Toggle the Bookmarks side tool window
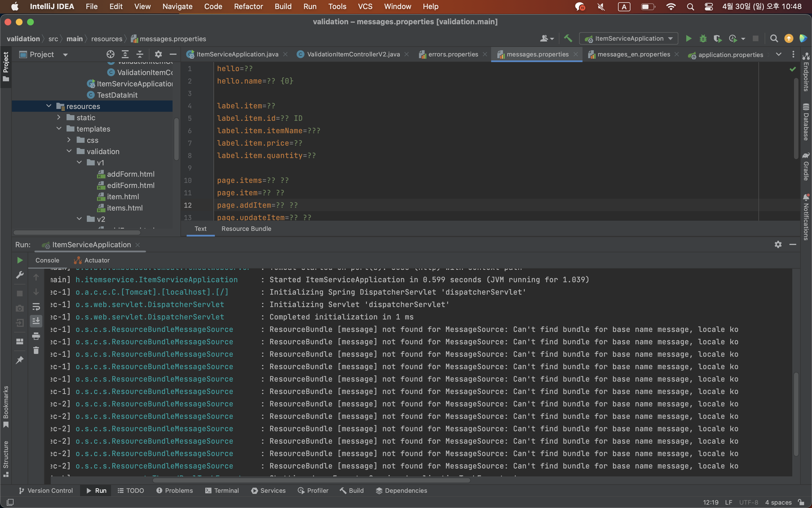812x508 pixels. point(6,406)
